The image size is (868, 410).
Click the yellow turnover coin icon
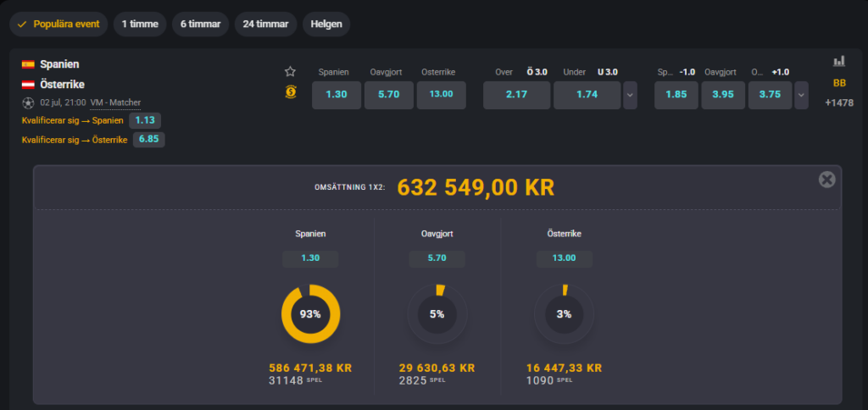(x=290, y=92)
